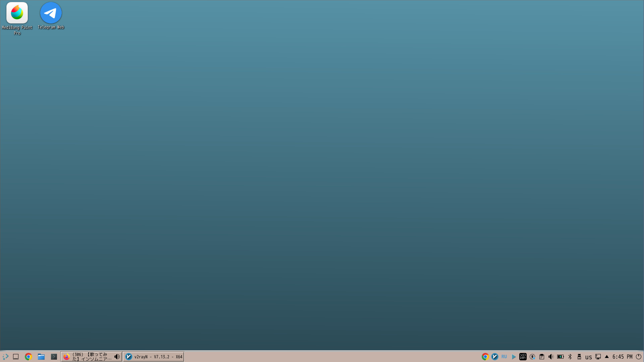Viewport: 644px width, 362px height.
Task: Open the volume control in tray
Action: 551,357
